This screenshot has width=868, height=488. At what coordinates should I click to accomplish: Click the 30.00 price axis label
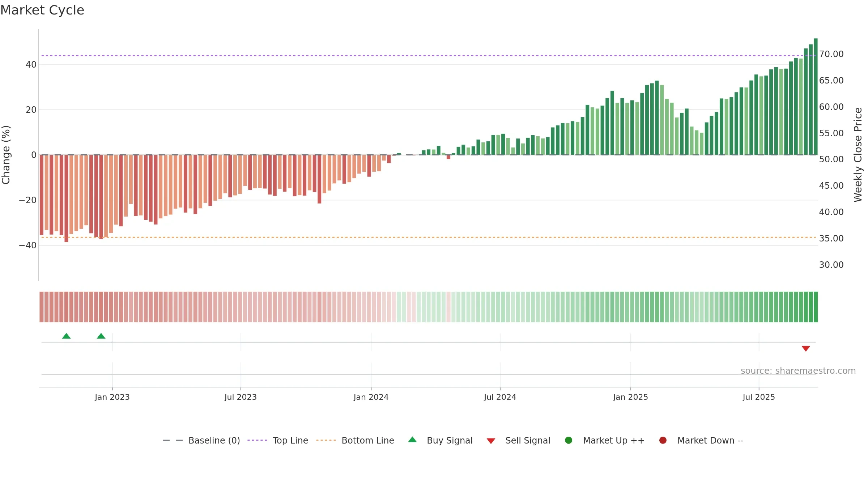(831, 265)
